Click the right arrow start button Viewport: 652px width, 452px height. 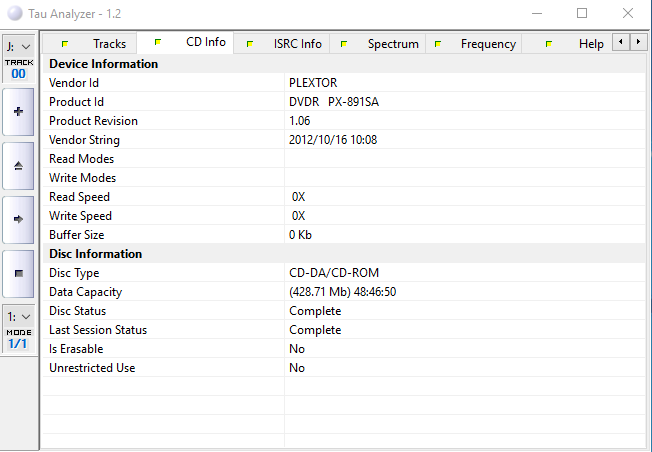point(18,218)
